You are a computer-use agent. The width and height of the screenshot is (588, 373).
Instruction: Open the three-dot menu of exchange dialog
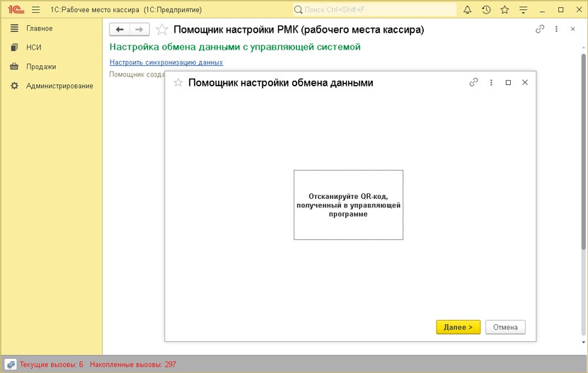(491, 83)
